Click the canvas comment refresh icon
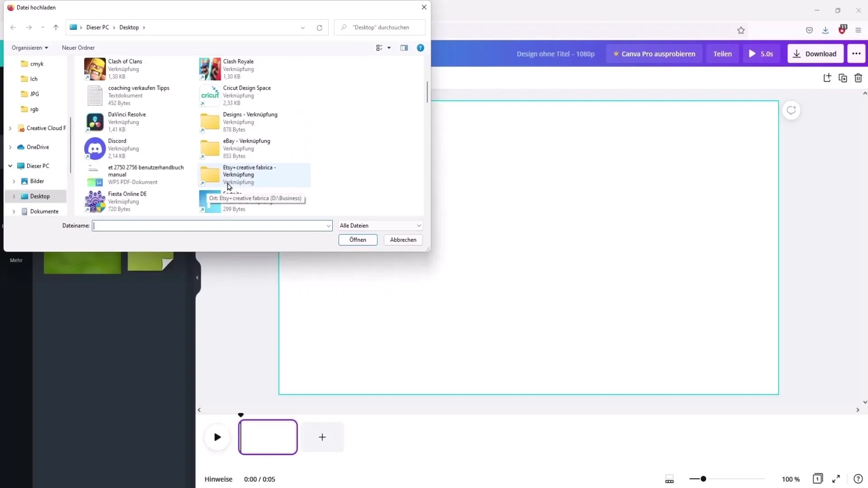 coord(791,110)
